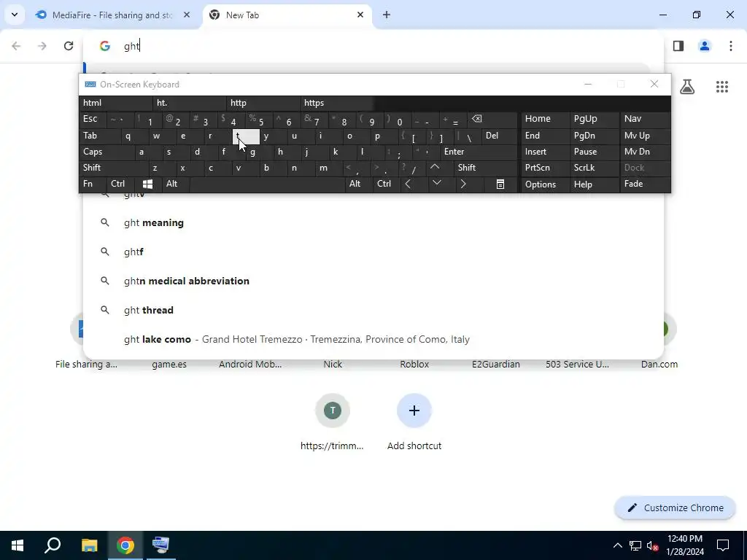Screen dimensions: 747x560
Task: Switch to the MediaFire tab
Action: (x=112, y=15)
